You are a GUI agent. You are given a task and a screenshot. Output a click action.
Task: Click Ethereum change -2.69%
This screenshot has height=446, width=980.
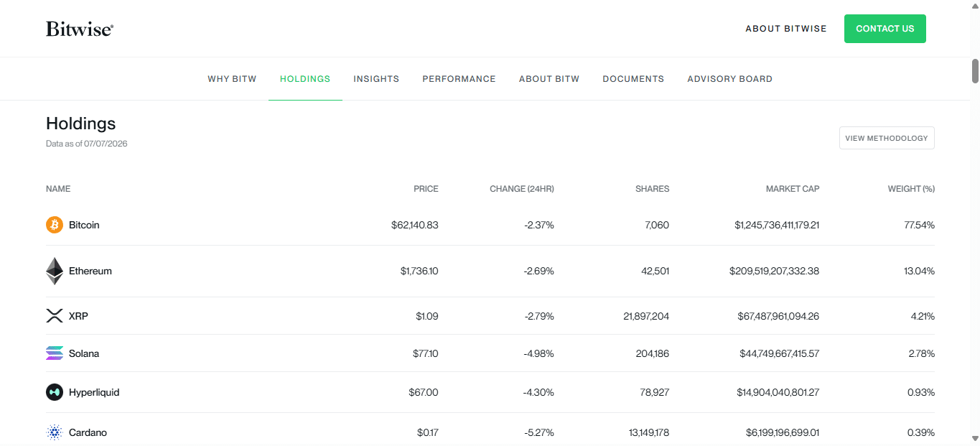[539, 271]
